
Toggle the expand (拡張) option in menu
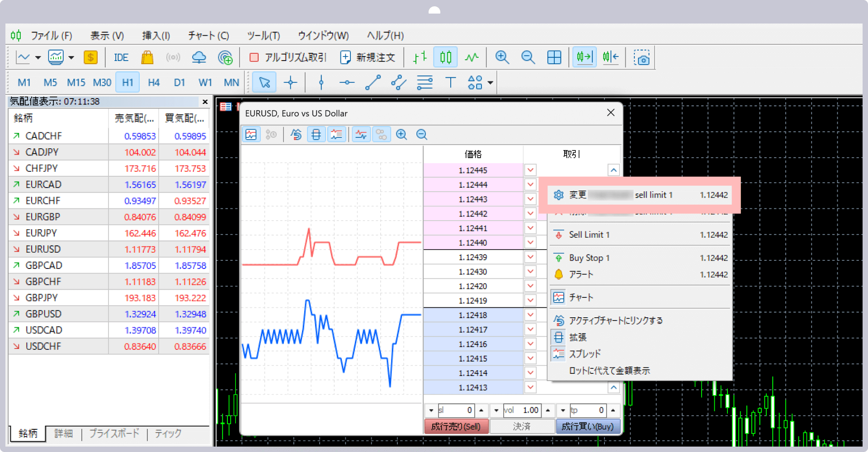pyautogui.click(x=577, y=337)
